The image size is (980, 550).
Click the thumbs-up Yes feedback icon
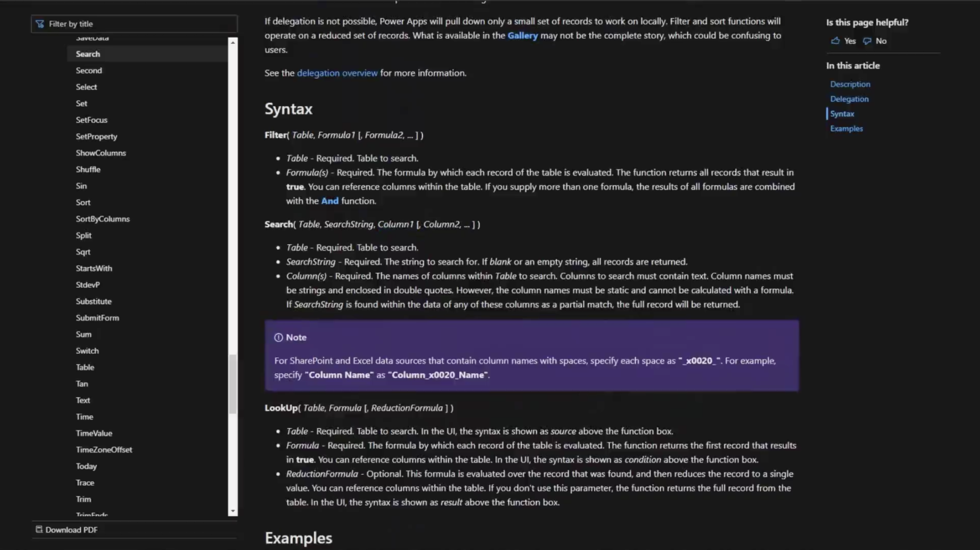[835, 41]
